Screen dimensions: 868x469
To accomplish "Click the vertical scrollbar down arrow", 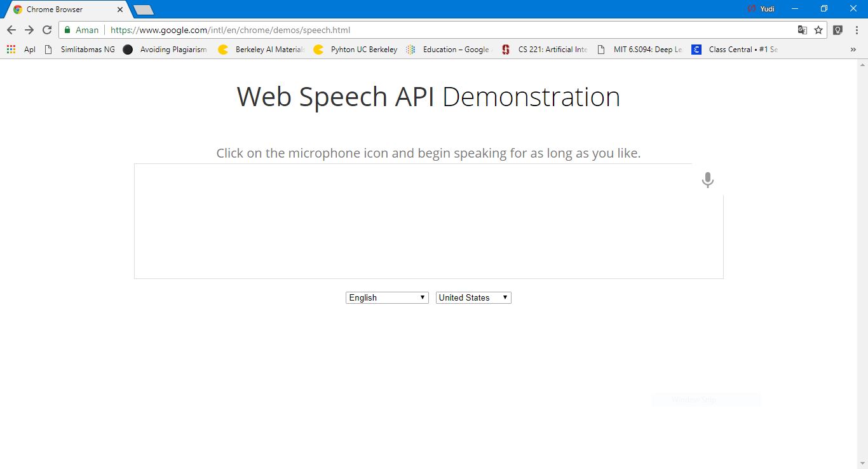I will 862,464.
